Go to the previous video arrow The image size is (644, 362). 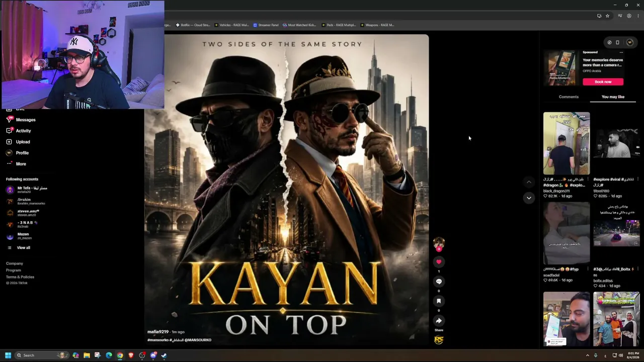529,182
